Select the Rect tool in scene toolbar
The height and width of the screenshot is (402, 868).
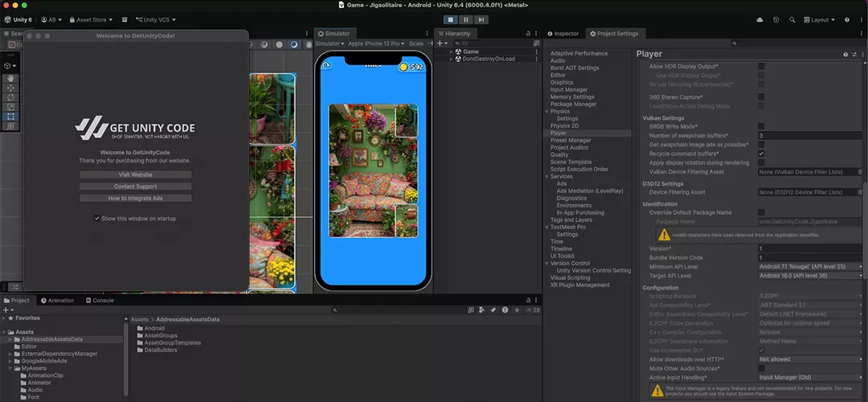pyautogui.click(x=10, y=117)
